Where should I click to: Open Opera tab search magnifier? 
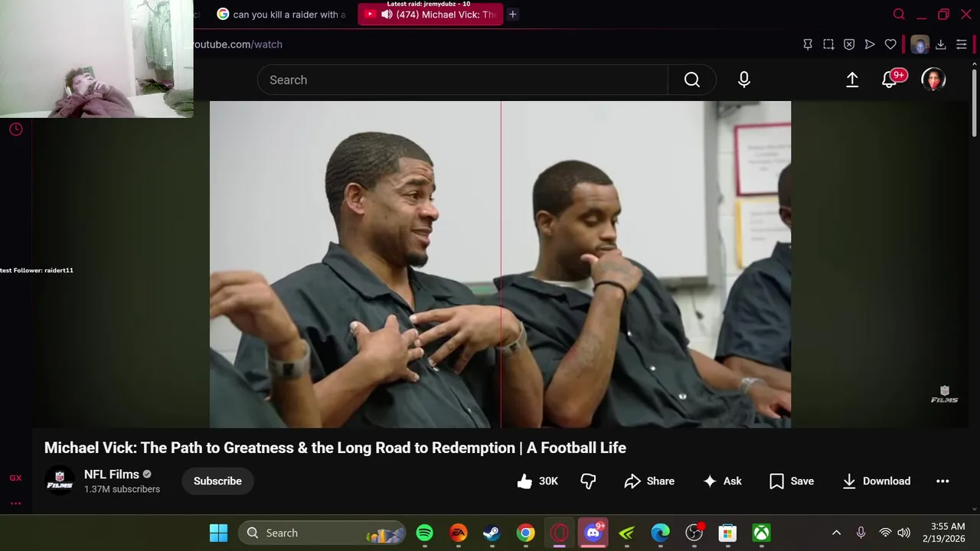(899, 14)
